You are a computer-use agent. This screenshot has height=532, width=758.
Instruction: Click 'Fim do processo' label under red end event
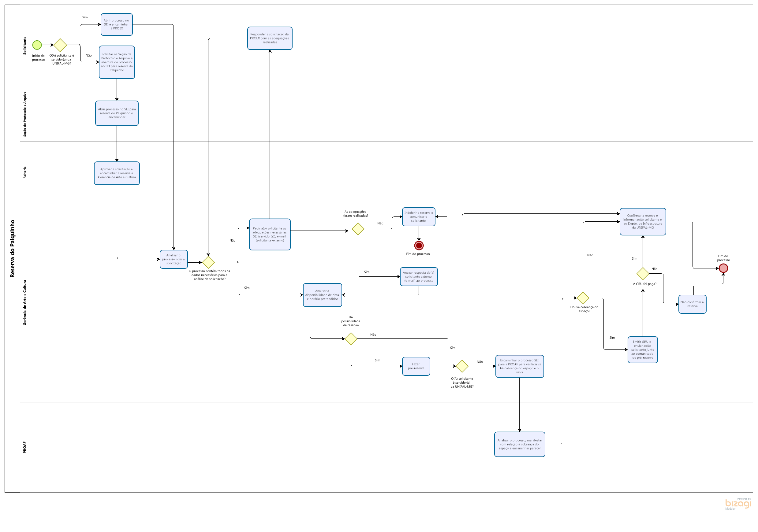(418, 254)
